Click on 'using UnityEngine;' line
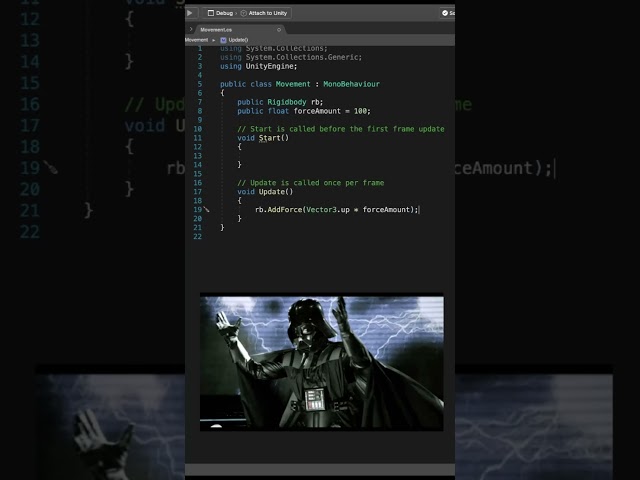 pyautogui.click(x=259, y=66)
